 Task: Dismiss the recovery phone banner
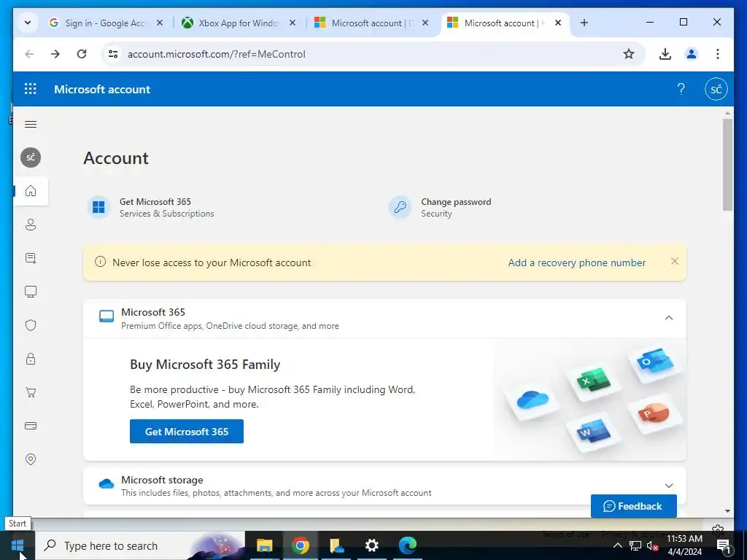click(675, 262)
